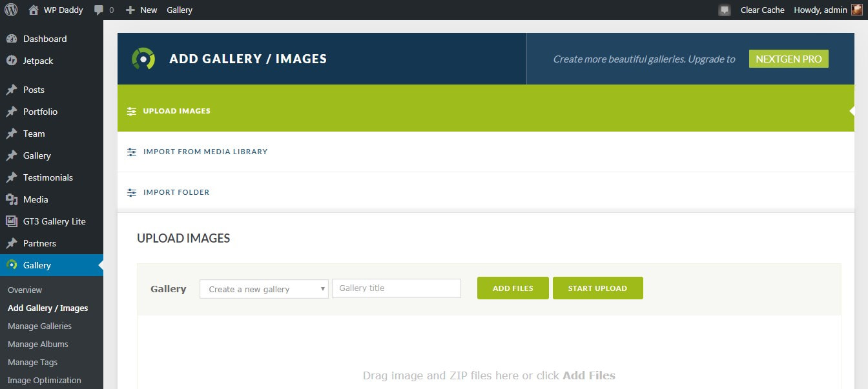Screen dimensions: 868x389
Task: Click the Add Files button
Action: (513, 288)
